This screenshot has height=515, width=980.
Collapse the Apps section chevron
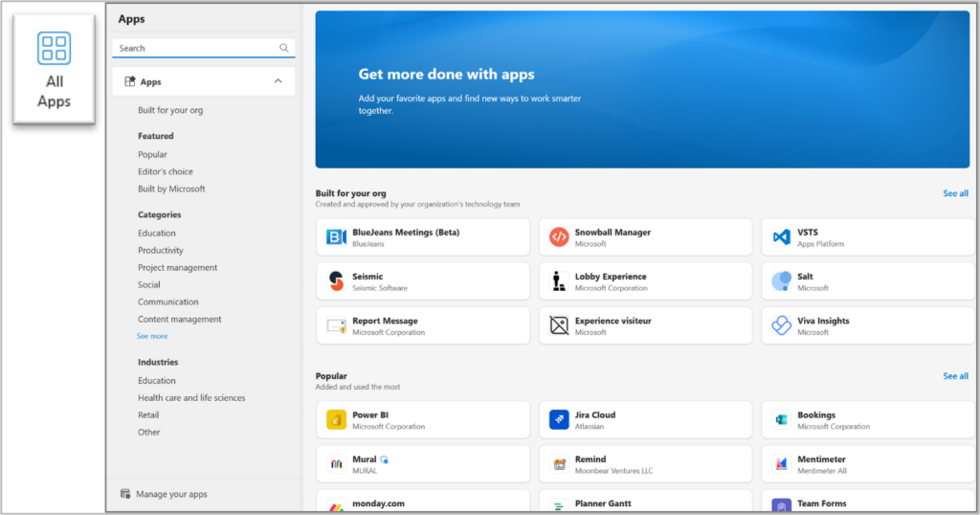click(278, 81)
